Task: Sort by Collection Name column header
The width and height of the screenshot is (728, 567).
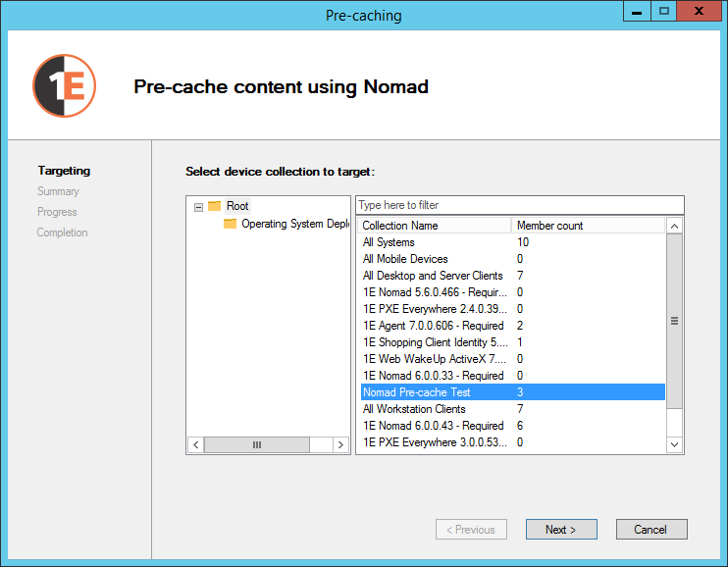Action: click(x=433, y=226)
